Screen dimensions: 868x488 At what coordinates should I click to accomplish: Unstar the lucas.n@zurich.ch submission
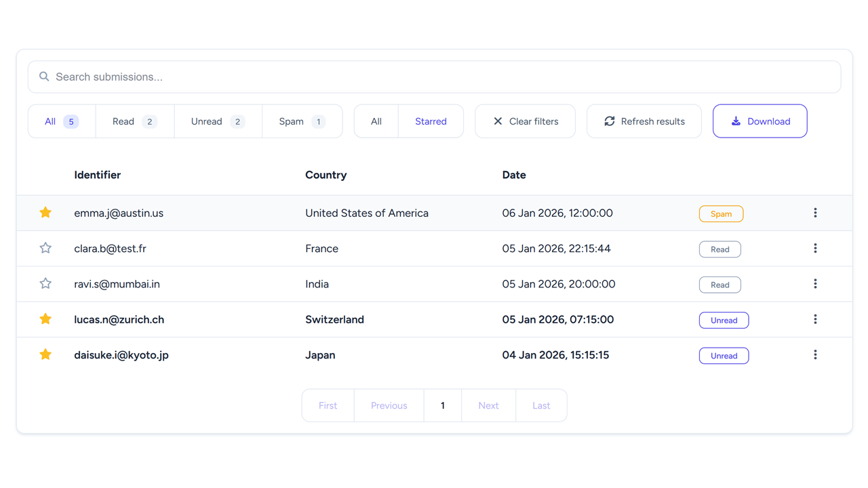tap(45, 319)
